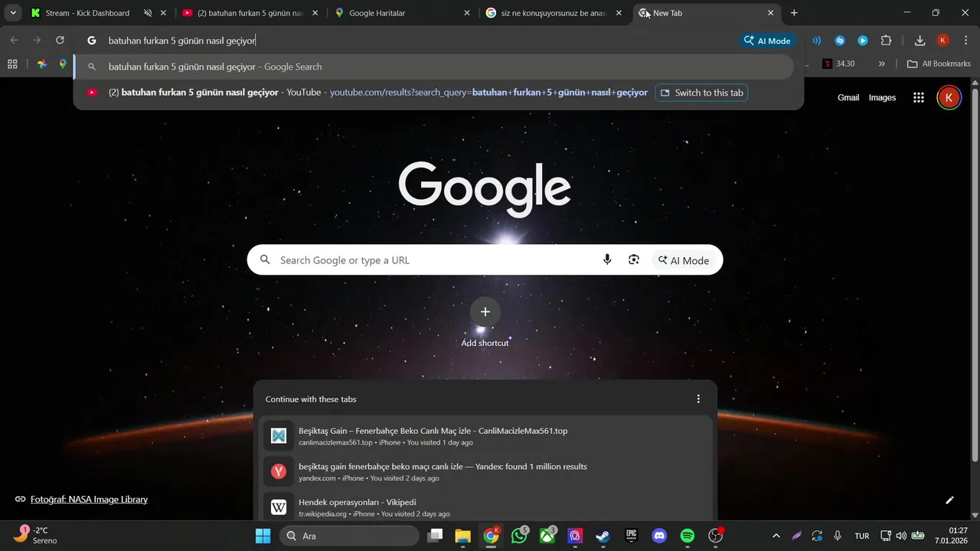The width and height of the screenshot is (980, 551).
Task: Unmute the Kick Dashboard tab audio icon
Action: (148, 13)
